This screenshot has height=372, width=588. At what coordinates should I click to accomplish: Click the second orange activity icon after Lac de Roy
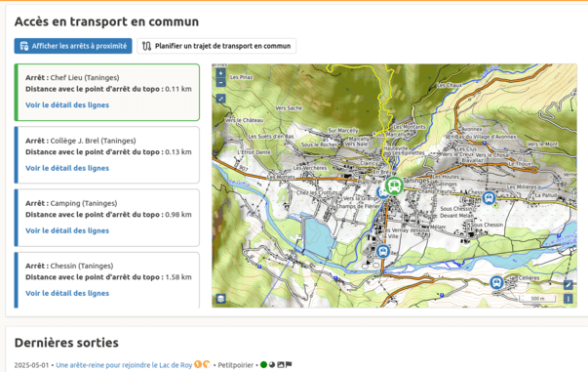click(x=207, y=364)
